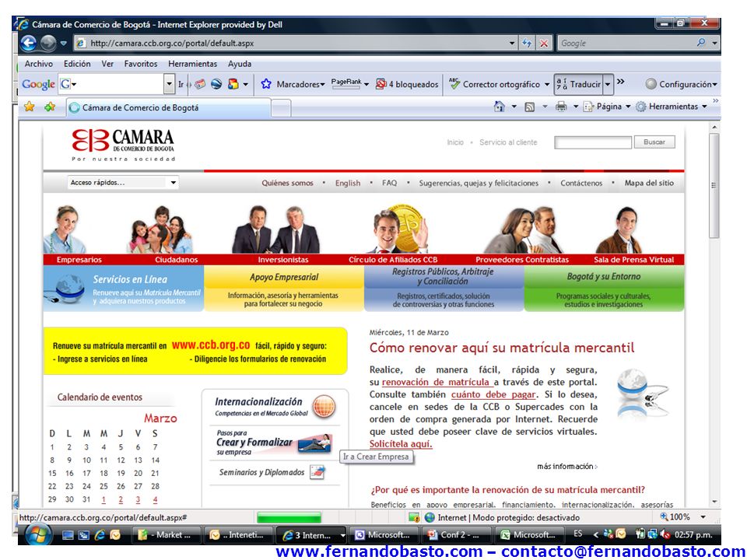The height and width of the screenshot is (560, 747).
Task: Click the scrollbar down arrow
Action: (714, 502)
